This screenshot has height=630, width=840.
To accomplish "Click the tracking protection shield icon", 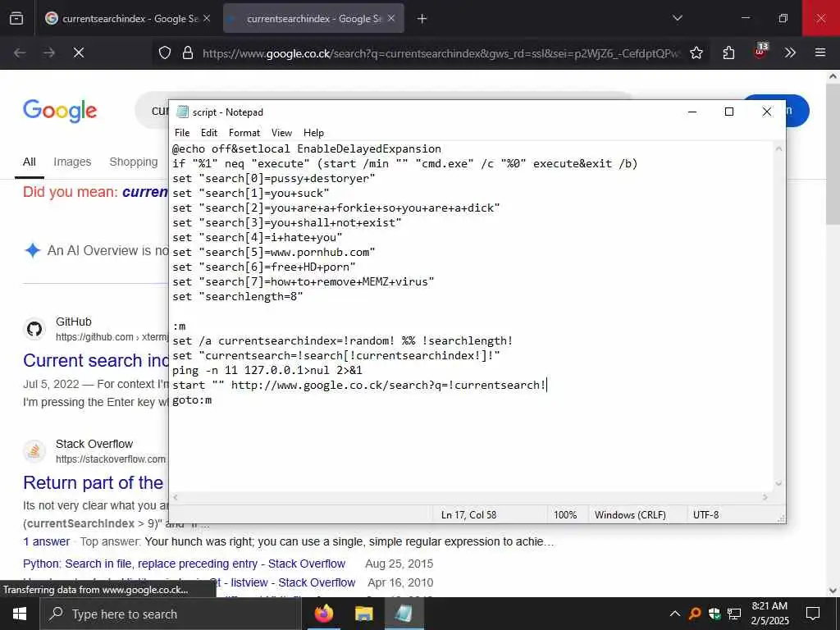I will point(165,52).
